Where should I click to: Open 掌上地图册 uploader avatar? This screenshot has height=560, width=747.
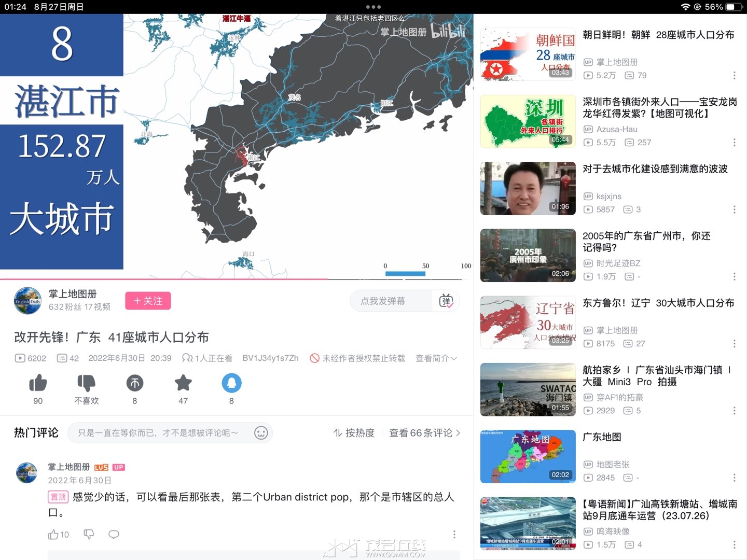pyautogui.click(x=27, y=301)
